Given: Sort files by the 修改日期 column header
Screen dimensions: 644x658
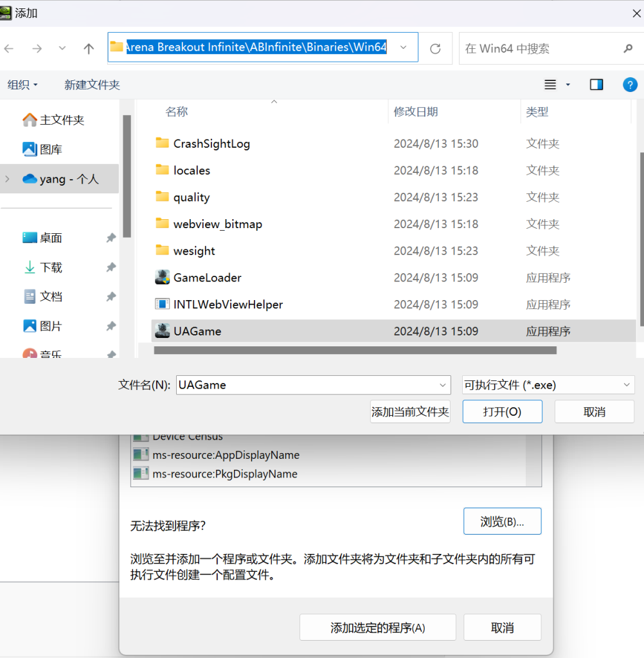Looking at the screenshot, I should coord(416,112).
